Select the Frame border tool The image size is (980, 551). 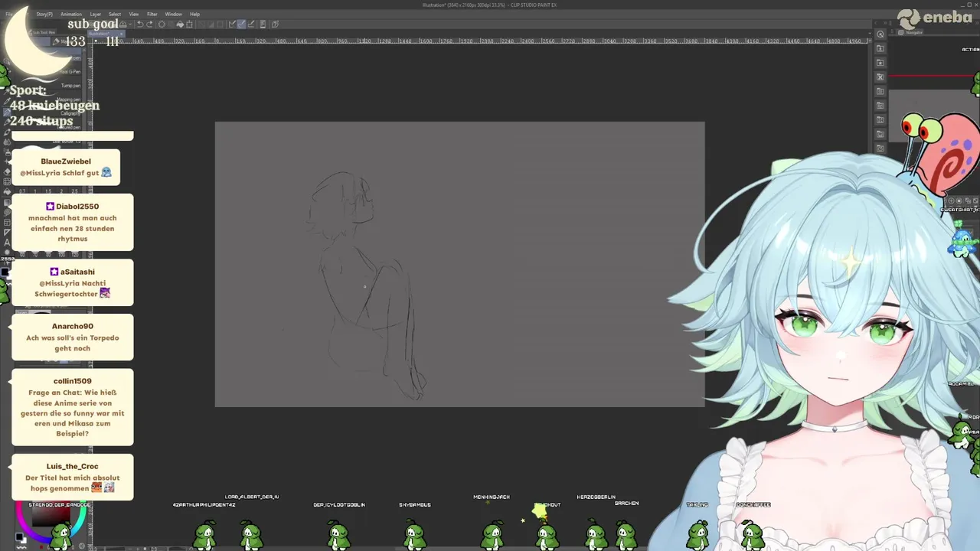tap(7, 222)
